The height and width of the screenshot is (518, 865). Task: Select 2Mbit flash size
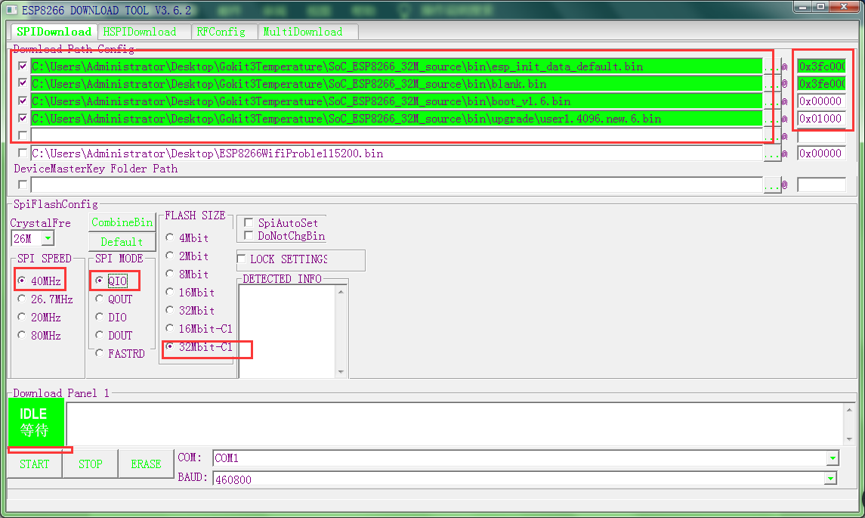[x=188, y=256]
